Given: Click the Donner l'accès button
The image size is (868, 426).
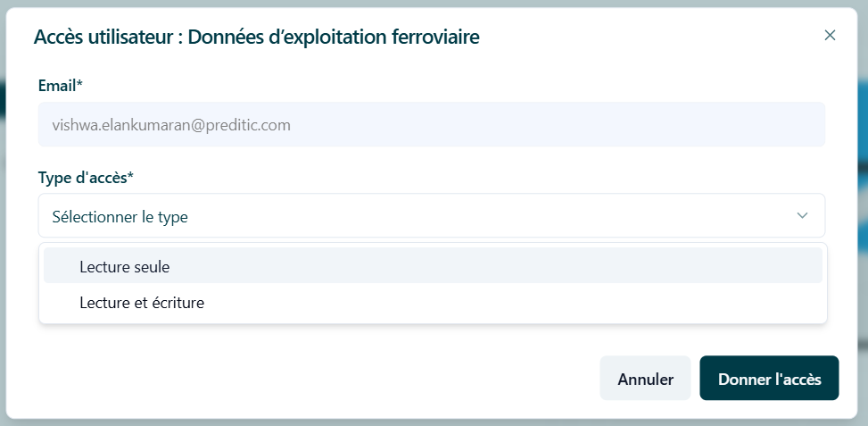Looking at the screenshot, I should point(769,378).
